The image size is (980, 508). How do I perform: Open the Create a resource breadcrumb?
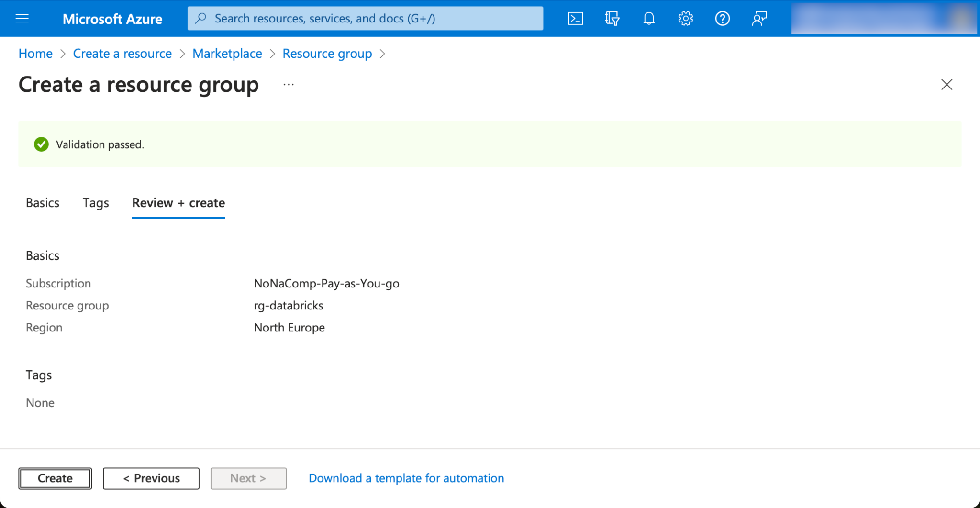click(122, 54)
